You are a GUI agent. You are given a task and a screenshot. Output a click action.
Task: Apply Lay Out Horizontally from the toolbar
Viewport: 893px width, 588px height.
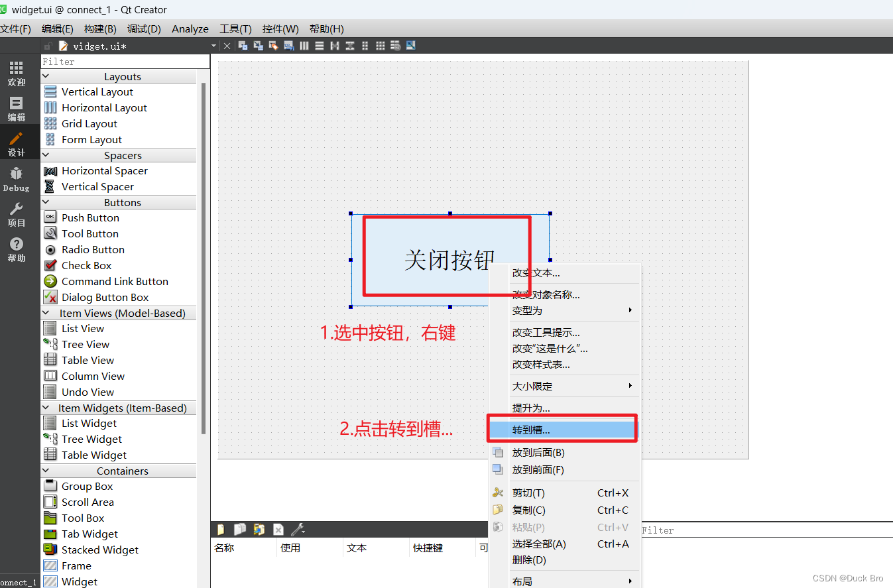(304, 46)
